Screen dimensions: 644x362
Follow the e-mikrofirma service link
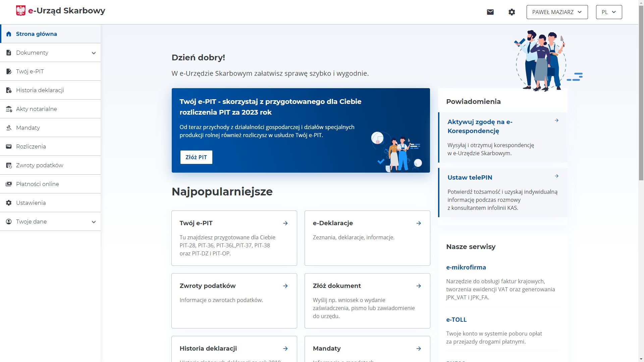466,267
